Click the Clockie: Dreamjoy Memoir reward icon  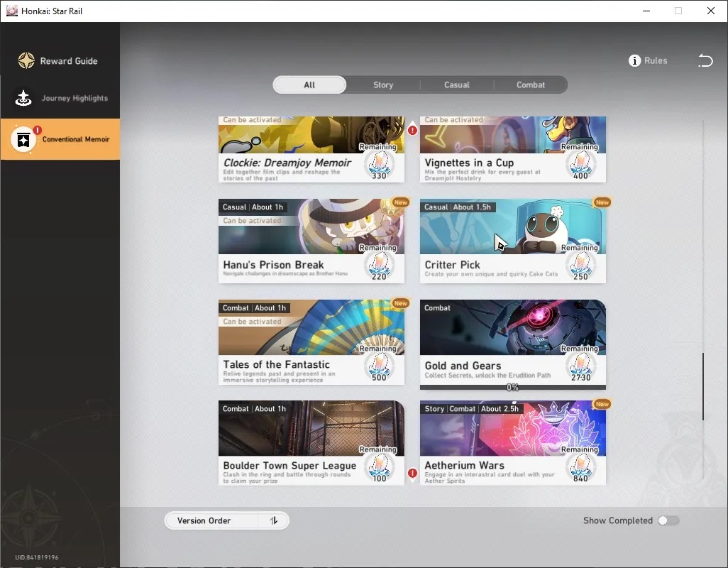tap(380, 166)
